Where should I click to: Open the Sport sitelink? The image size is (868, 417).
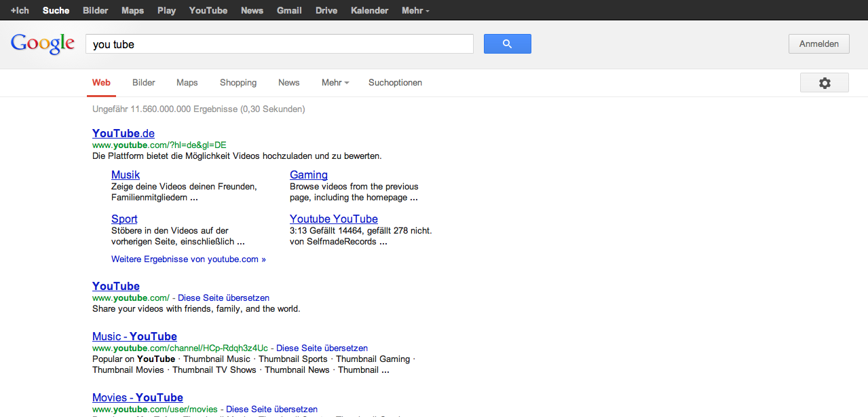124,219
